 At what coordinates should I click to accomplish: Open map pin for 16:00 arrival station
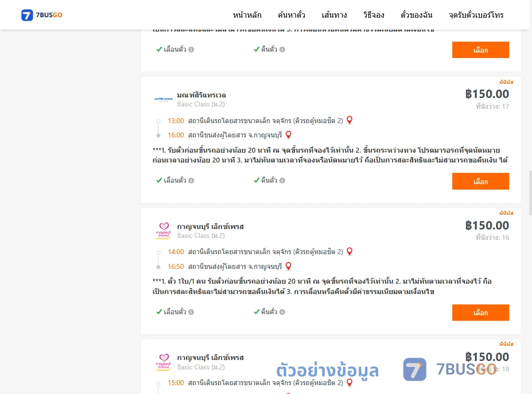[x=288, y=135]
